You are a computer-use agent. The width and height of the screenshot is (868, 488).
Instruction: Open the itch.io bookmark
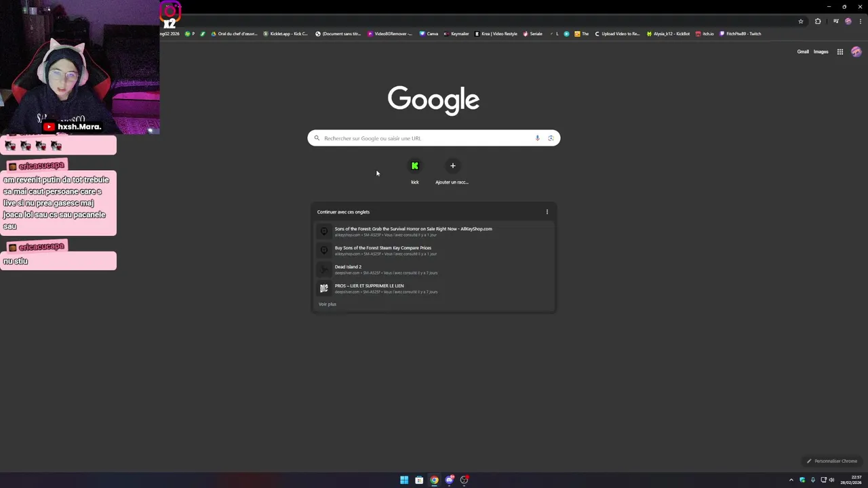coord(705,33)
